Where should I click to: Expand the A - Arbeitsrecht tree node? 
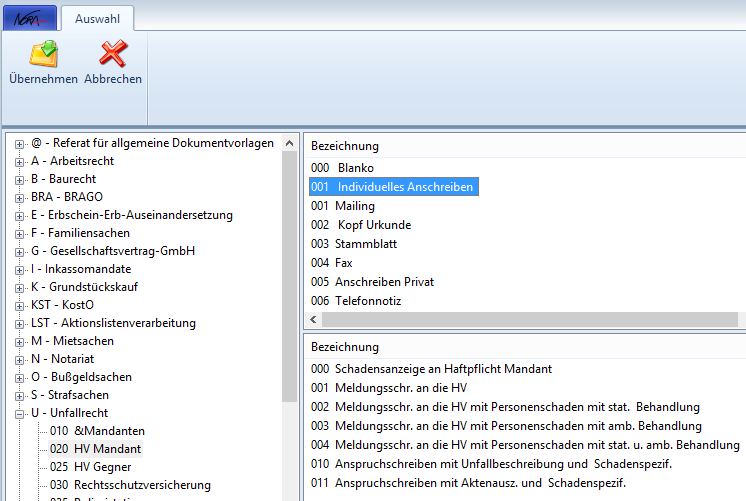(19, 161)
